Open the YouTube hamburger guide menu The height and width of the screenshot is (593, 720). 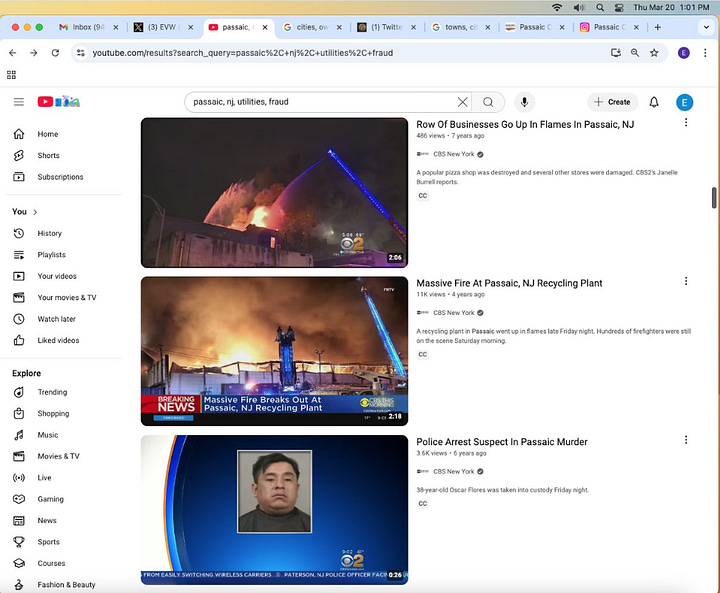tap(19, 102)
